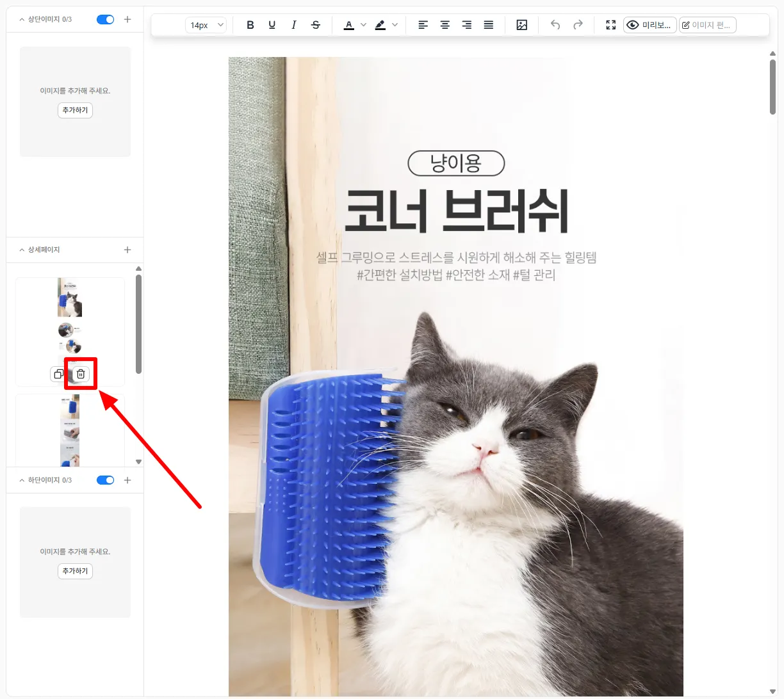
Task: Align text left
Action: (423, 25)
